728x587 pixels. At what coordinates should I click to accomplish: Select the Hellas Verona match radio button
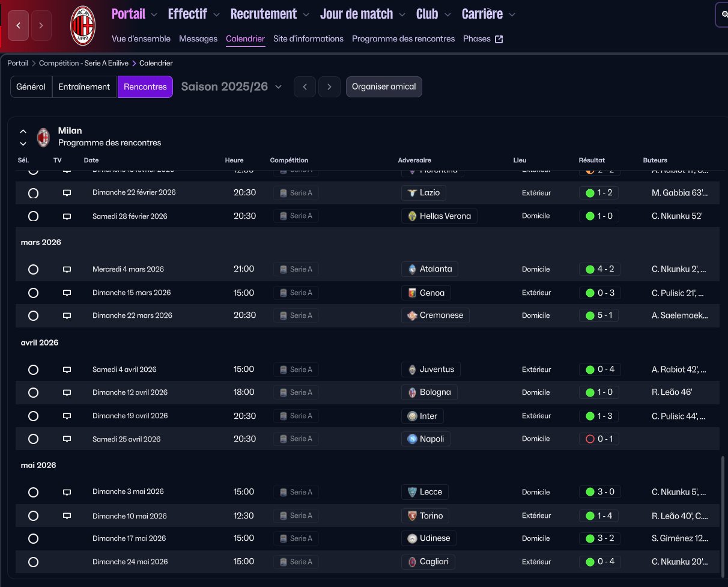coord(33,216)
